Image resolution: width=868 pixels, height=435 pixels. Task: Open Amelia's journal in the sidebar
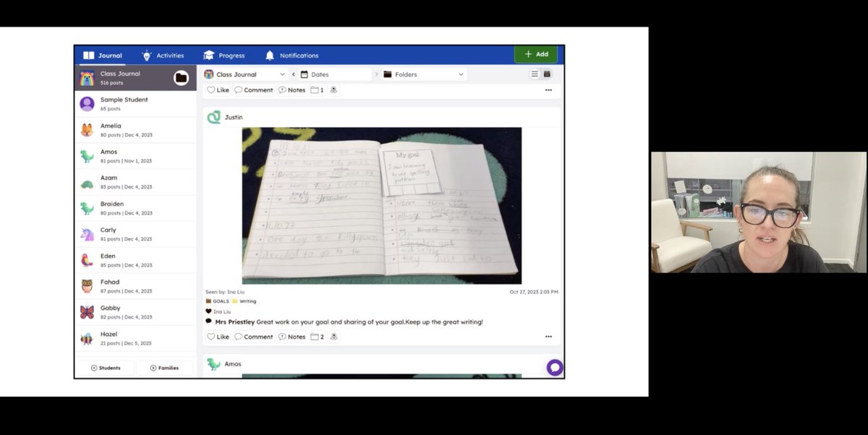pyautogui.click(x=135, y=129)
